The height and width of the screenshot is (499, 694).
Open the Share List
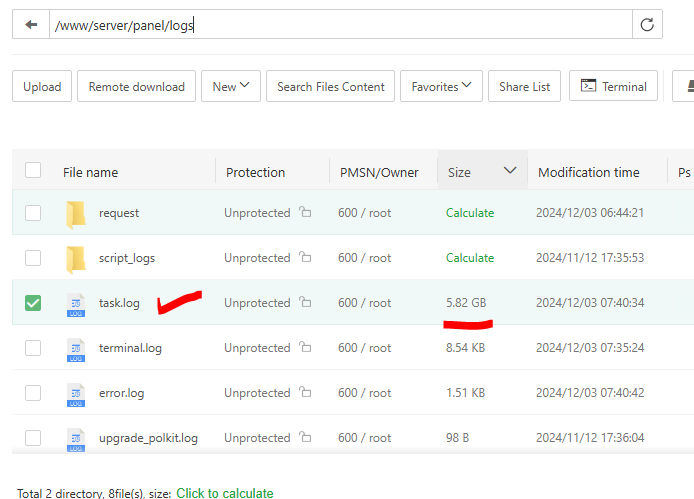pyautogui.click(x=524, y=86)
